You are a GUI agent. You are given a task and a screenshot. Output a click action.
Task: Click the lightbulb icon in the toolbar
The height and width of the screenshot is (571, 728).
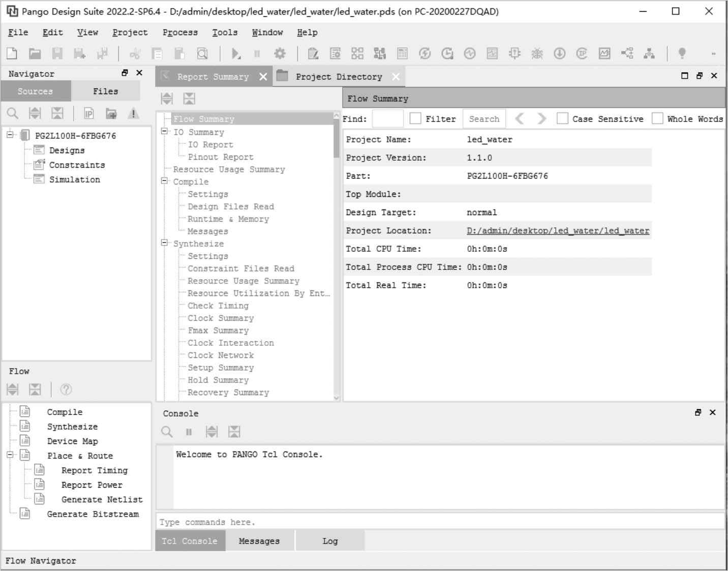682,53
